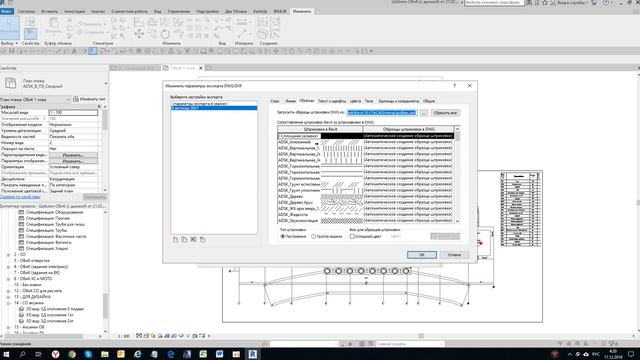Open taskbar search magnifier
Viewport: 640px width, 360px height.
(x=22, y=354)
